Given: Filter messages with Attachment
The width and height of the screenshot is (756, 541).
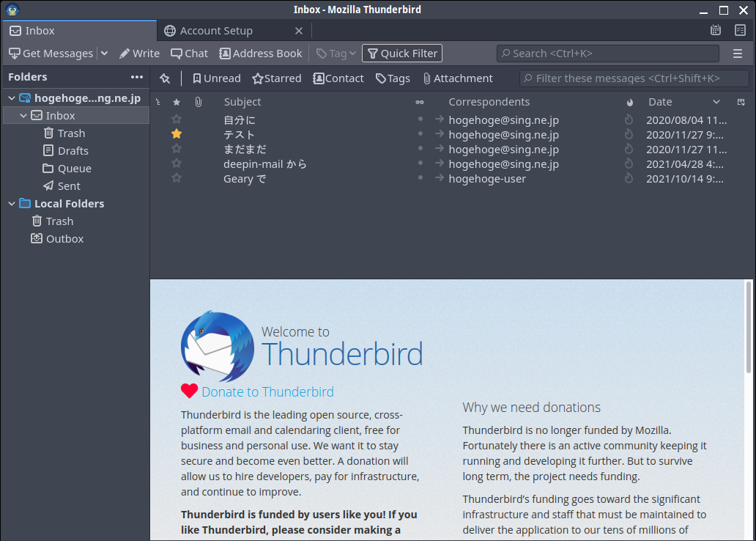Looking at the screenshot, I should [458, 78].
